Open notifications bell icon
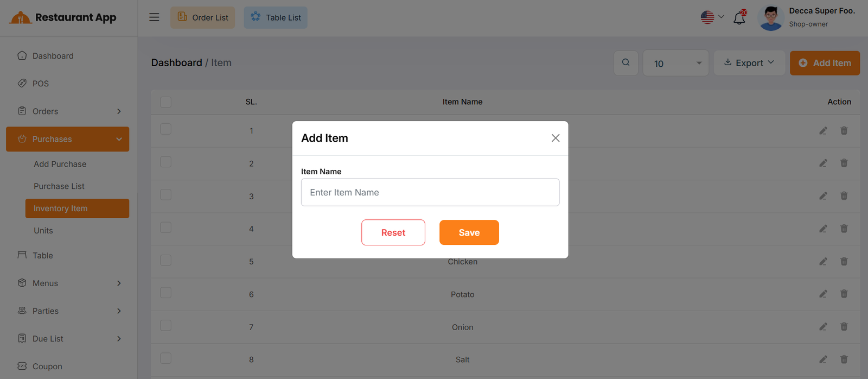 click(739, 18)
